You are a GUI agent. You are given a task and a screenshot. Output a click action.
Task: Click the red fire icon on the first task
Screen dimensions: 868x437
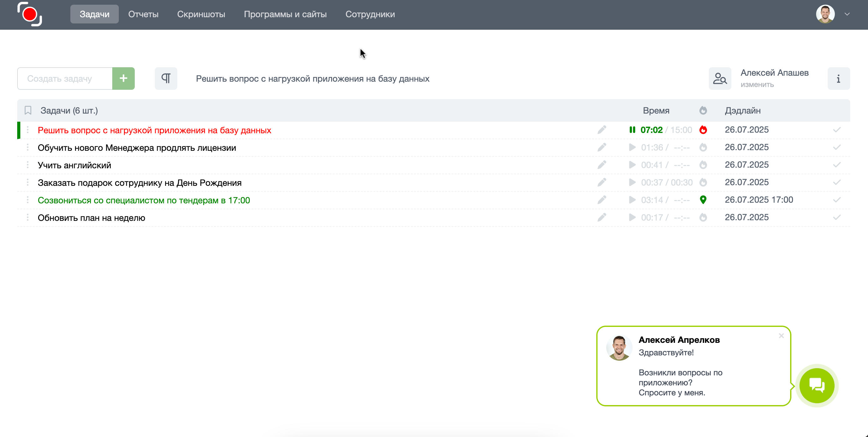(703, 130)
